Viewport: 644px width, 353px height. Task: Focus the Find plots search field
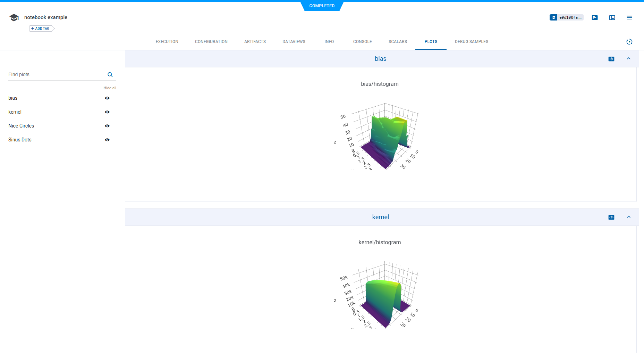tap(56, 75)
